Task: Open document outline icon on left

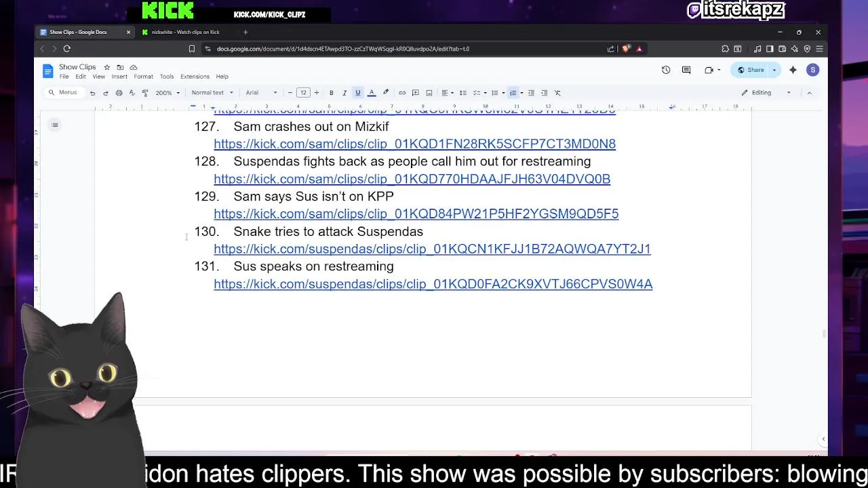Action: pyautogui.click(x=55, y=125)
